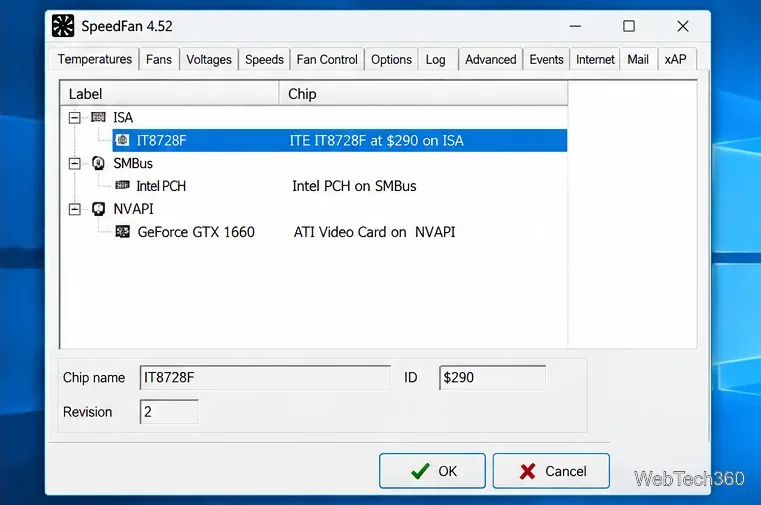The height and width of the screenshot is (505, 761).
Task: Close the SpeedFan window
Action: pyautogui.click(x=683, y=26)
